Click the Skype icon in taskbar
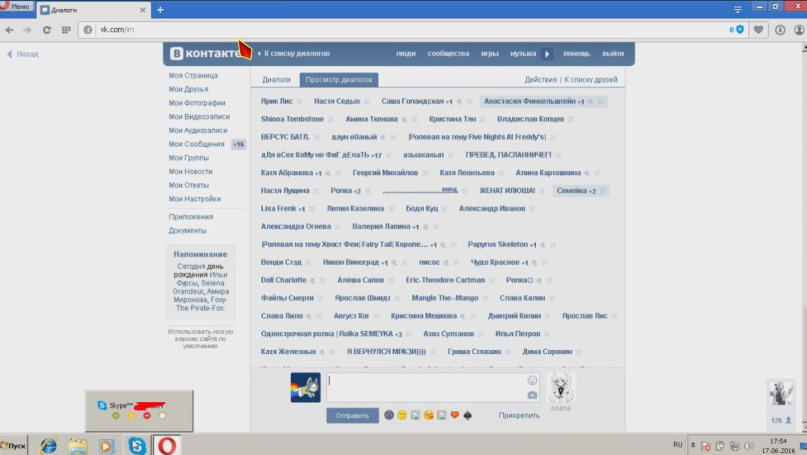807x455 pixels. click(136, 445)
